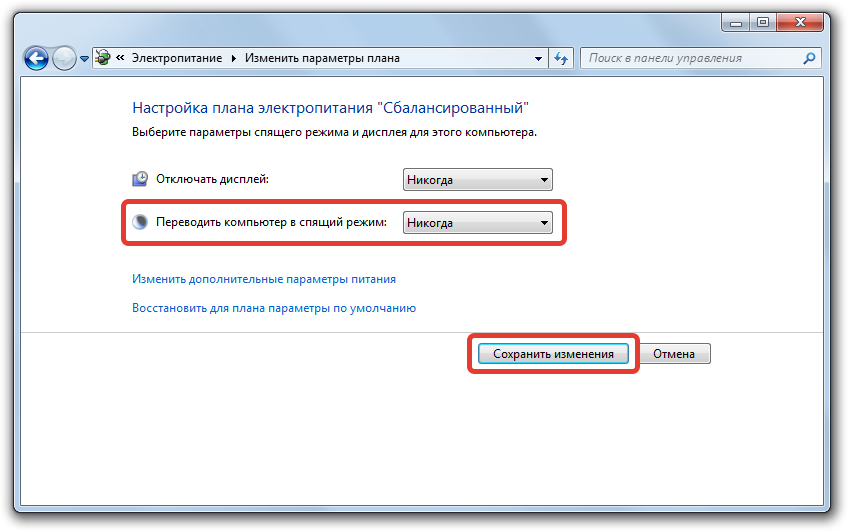
Task: Click the sleep mode moon icon
Action: click(x=140, y=222)
